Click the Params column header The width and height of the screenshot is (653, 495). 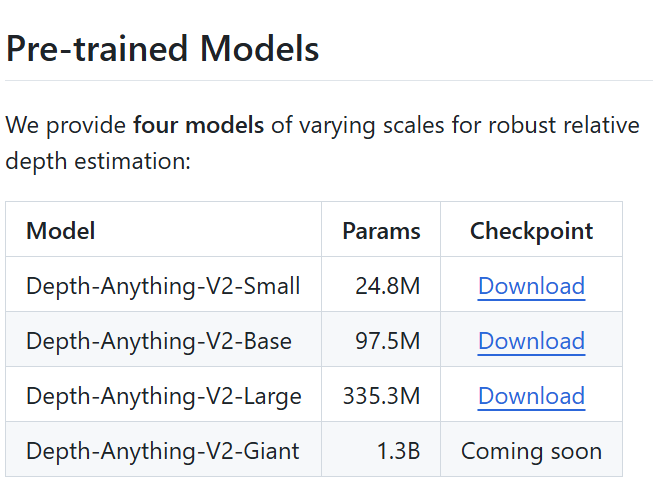(381, 231)
